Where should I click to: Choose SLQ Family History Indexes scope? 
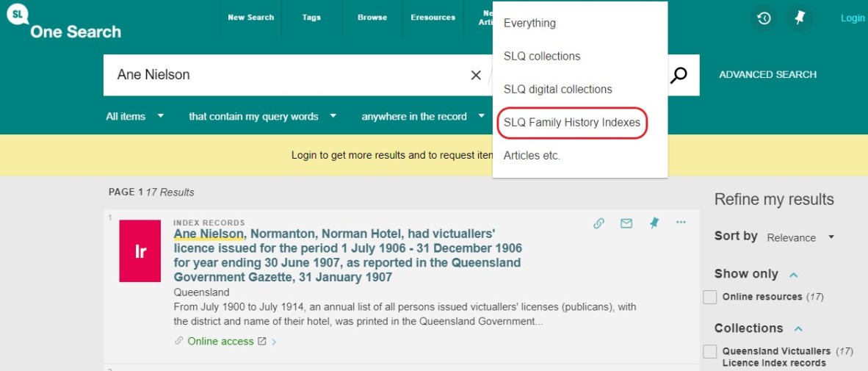(x=572, y=123)
